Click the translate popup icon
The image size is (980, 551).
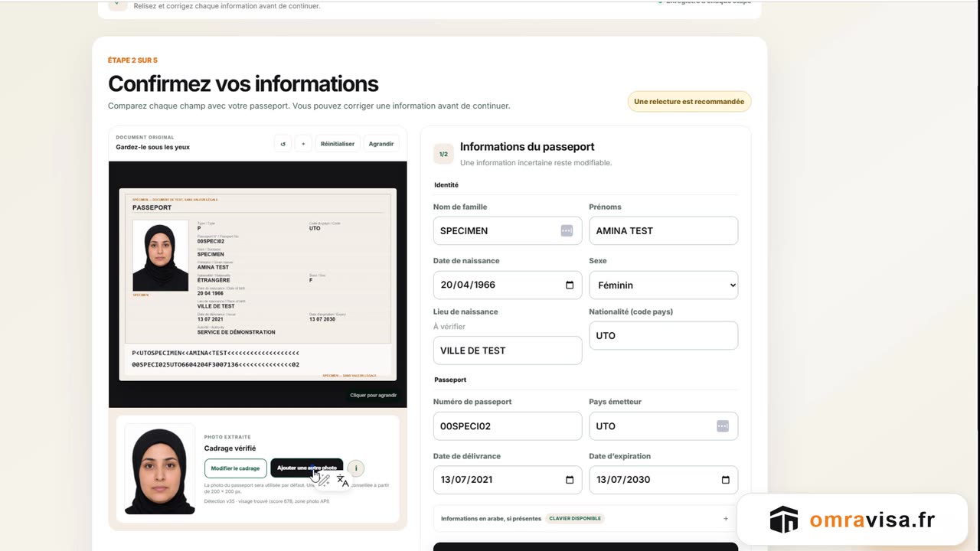(x=342, y=481)
